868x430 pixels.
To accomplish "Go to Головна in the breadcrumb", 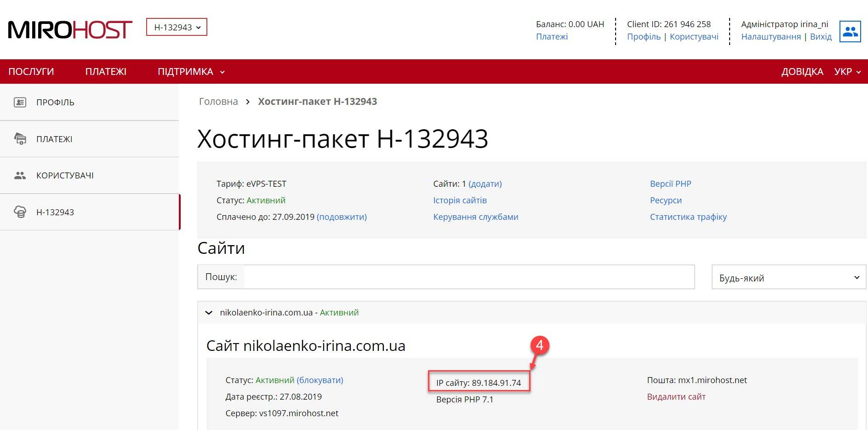I will [x=218, y=102].
